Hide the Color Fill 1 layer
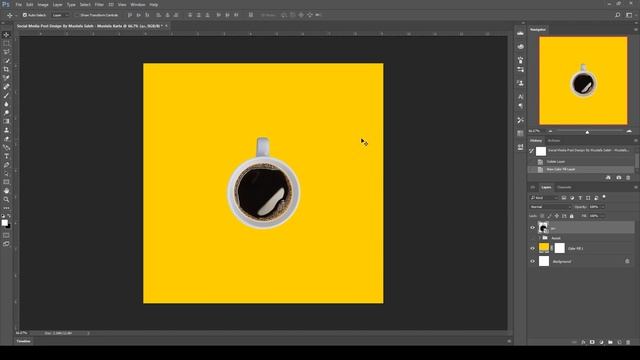The height and width of the screenshot is (360, 640). pos(532,248)
